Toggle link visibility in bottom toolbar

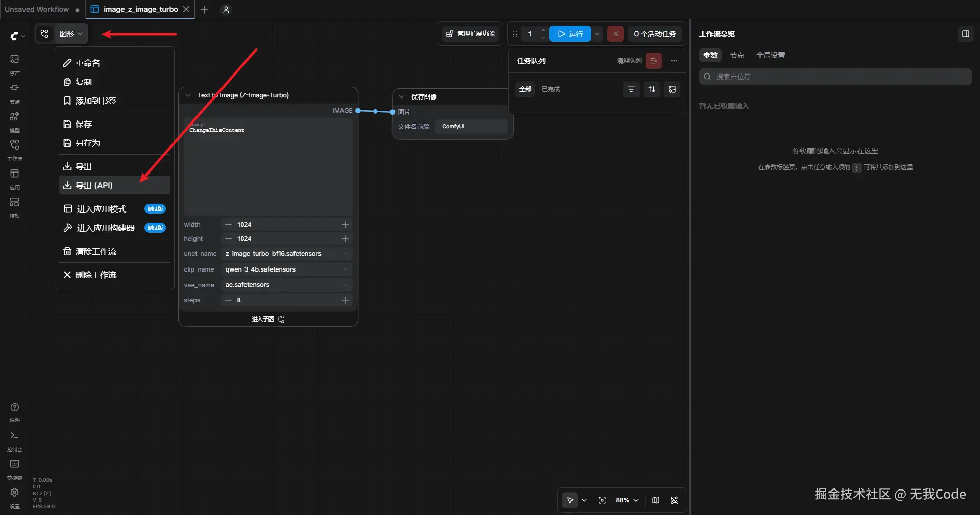pos(674,500)
